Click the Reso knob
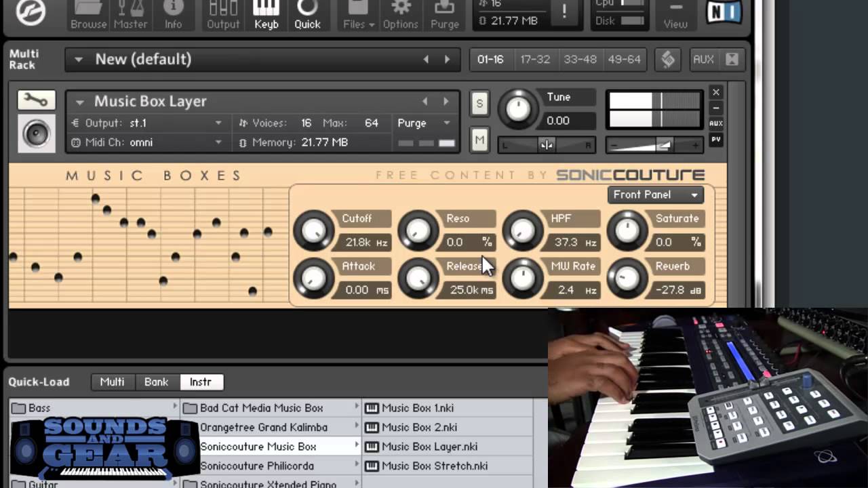Image resolution: width=868 pixels, height=488 pixels. 418,230
